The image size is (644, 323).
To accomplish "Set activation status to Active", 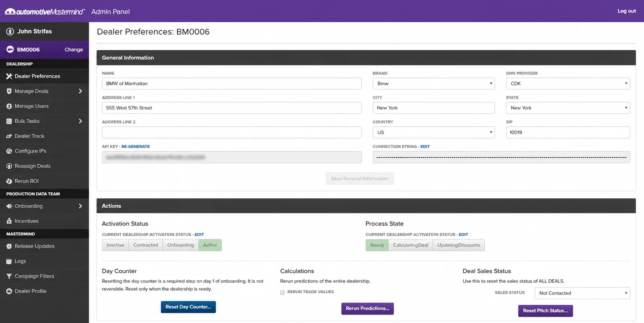I will coord(210,245).
